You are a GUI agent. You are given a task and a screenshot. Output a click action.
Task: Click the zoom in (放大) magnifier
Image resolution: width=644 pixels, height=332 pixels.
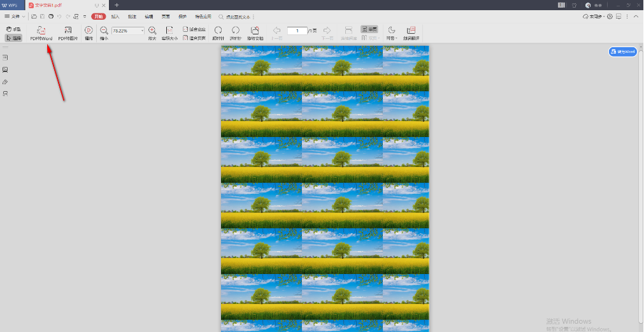(152, 31)
